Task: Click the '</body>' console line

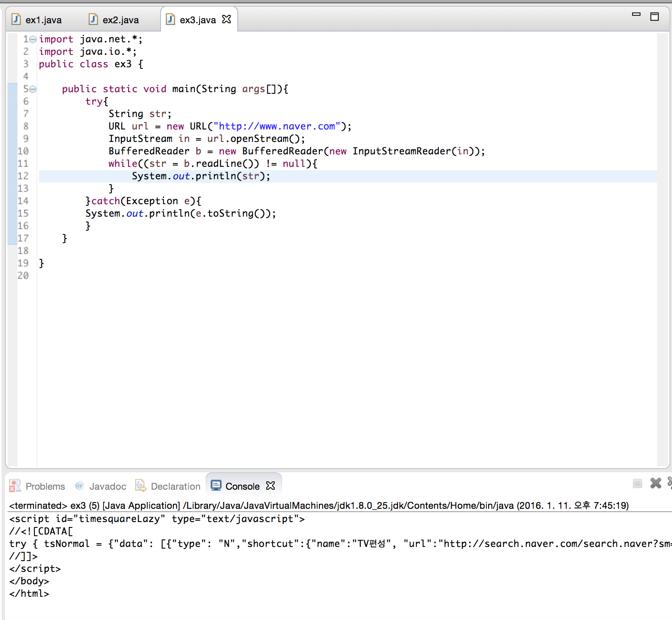Action: click(29, 581)
